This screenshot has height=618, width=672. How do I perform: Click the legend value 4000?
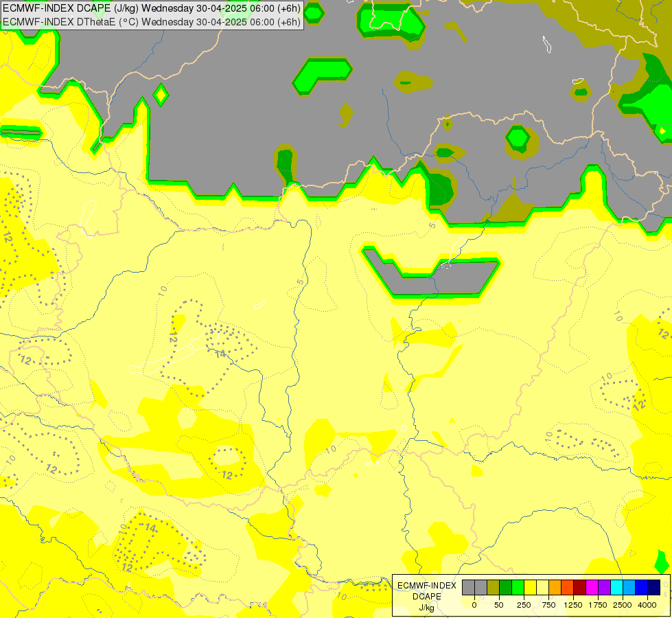(647, 605)
